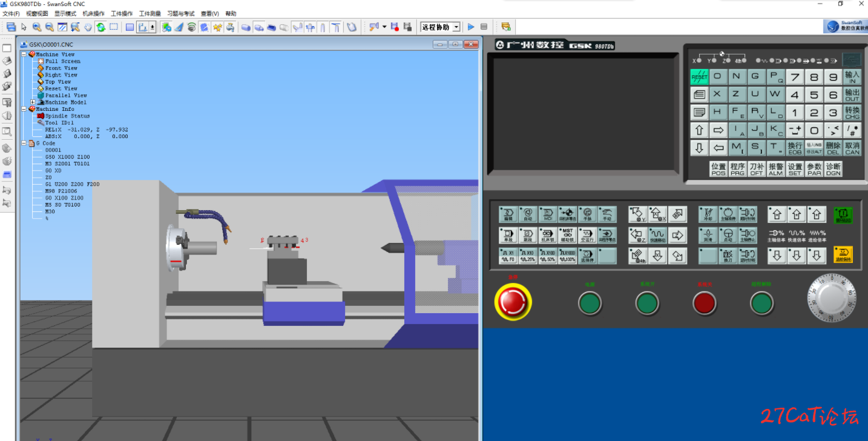
Task: Open the remote assist (远程协助) dropdown
Action: point(456,27)
